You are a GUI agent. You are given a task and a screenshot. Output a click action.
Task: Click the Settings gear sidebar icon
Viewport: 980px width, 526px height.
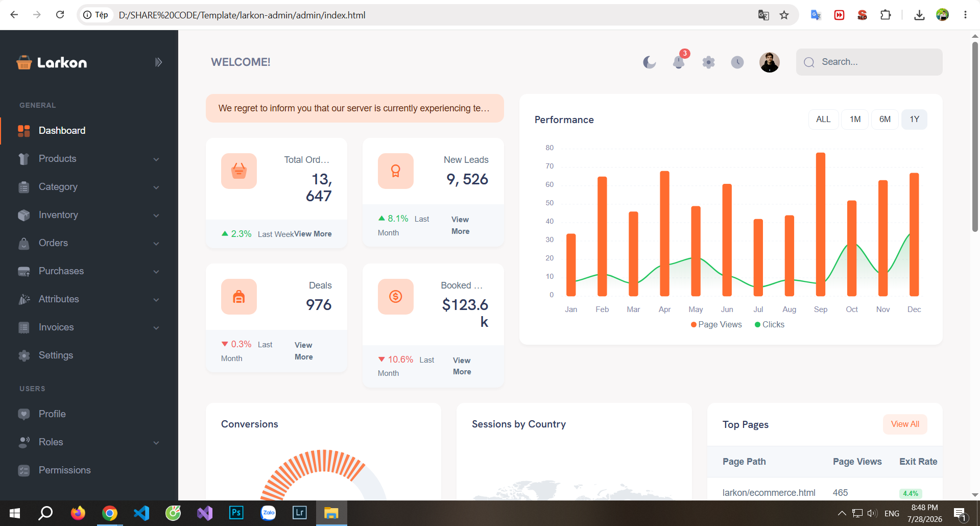point(23,355)
